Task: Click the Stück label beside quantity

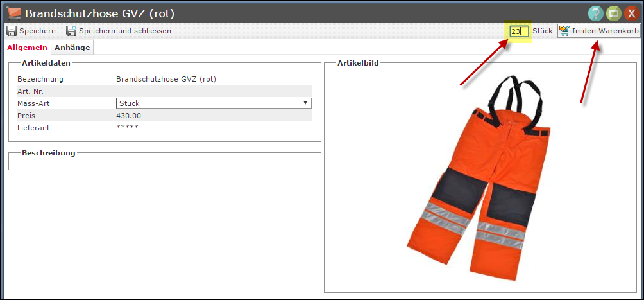Action: 543,31
